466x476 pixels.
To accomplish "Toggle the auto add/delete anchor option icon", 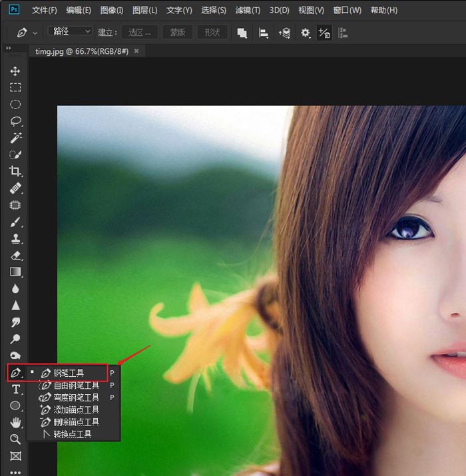I will click(x=324, y=33).
